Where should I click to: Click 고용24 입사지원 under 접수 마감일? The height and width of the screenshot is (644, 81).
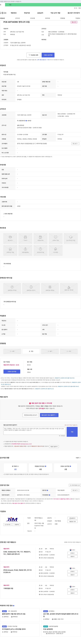tap(12, 372)
